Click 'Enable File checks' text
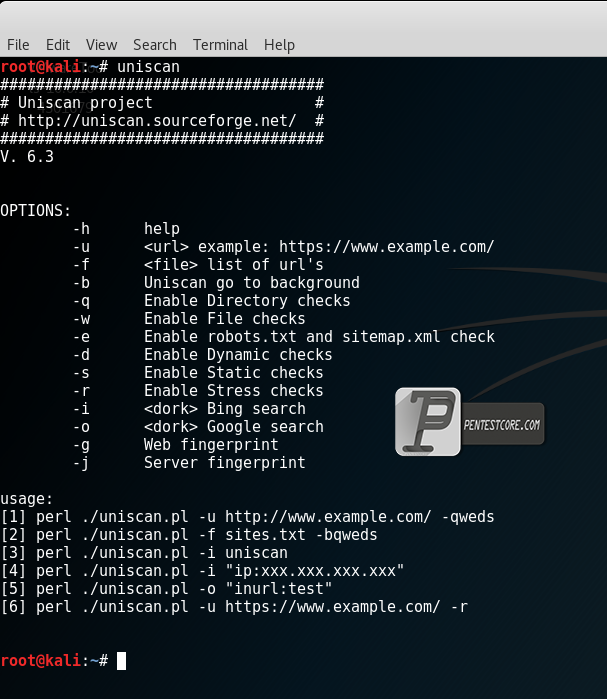 click(225, 319)
